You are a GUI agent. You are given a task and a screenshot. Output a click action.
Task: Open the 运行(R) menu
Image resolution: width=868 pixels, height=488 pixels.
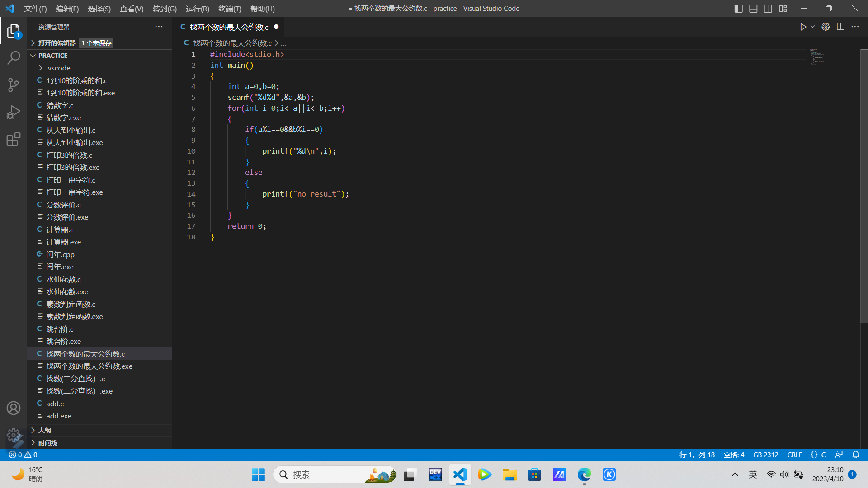pos(198,9)
